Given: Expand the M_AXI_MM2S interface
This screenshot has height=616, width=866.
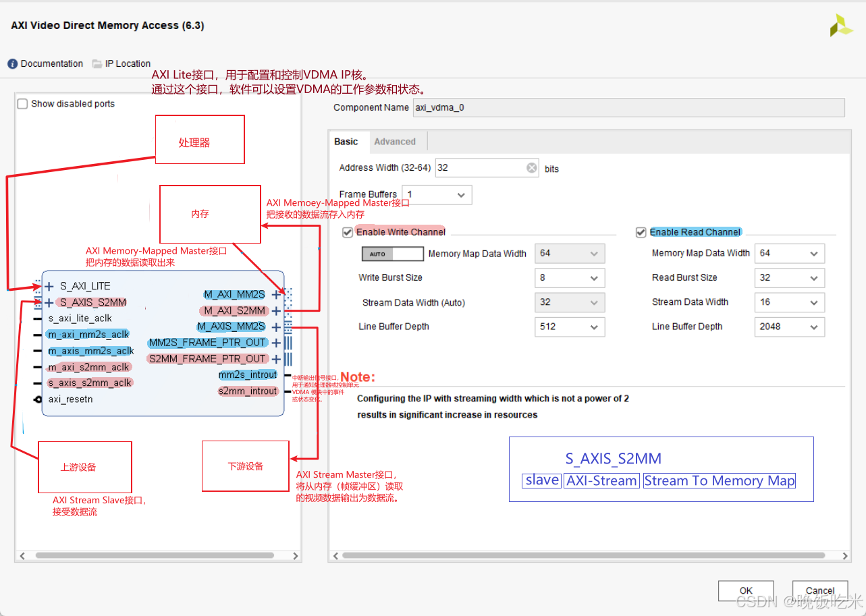Looking at the screenshot, I should click(276, 294).
